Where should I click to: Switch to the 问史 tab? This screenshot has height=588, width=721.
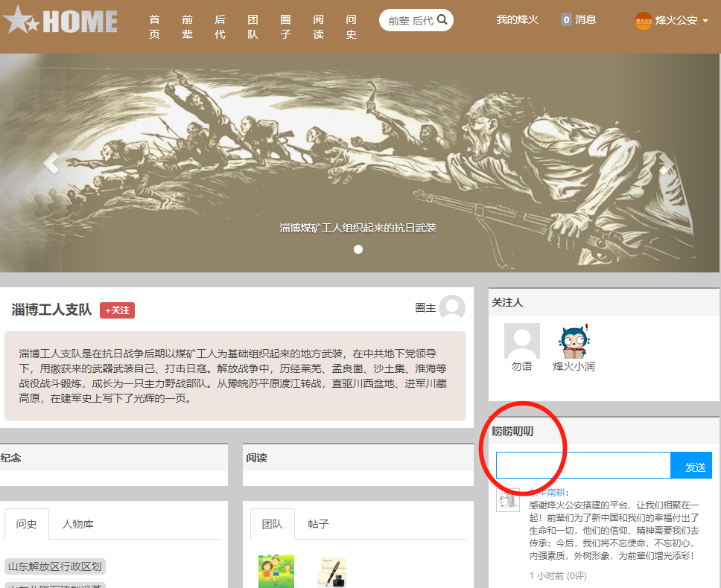pyautogui.click(x=27, y=524)
